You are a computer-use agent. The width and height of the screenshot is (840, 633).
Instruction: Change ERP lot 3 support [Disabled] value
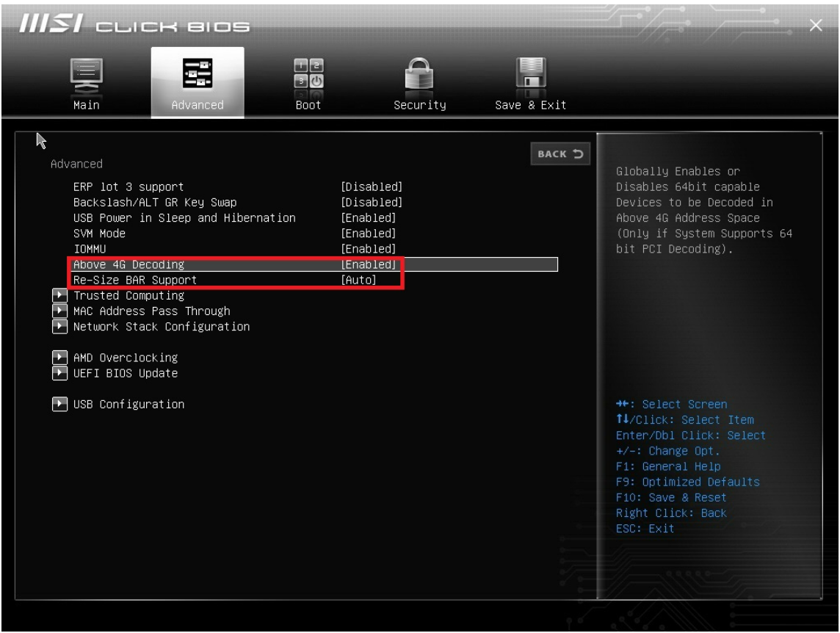tap(372, 187)
